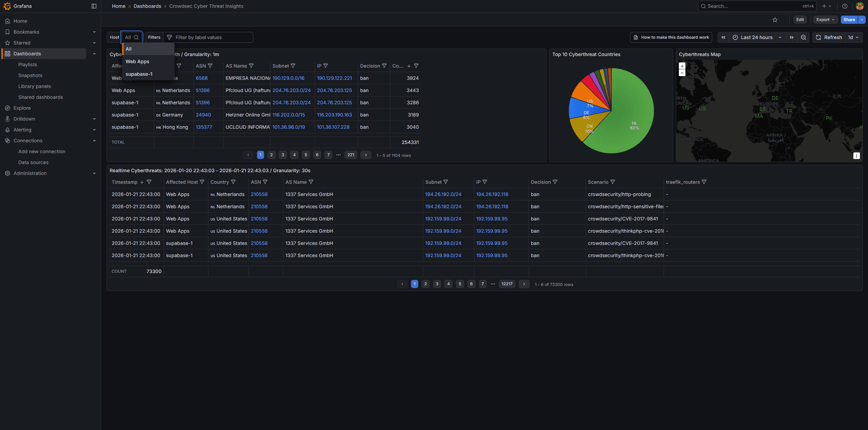Select Web Apps in the Host dropdown
The image size is (868, 430).
pyautogui.click(x=137, y=61)
